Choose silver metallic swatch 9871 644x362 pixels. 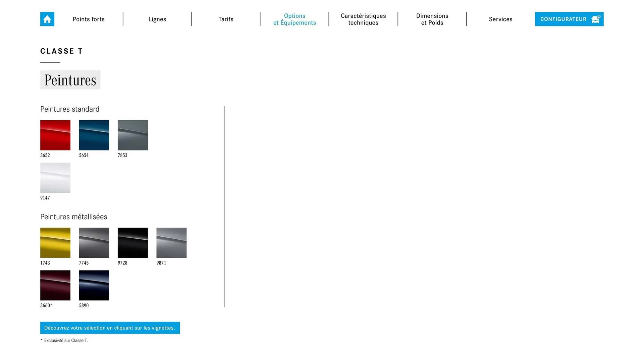pos(171,243)
